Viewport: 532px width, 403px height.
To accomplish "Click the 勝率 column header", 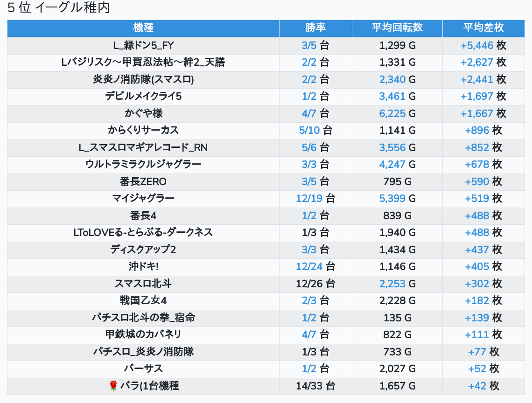I will pos(315,28).
